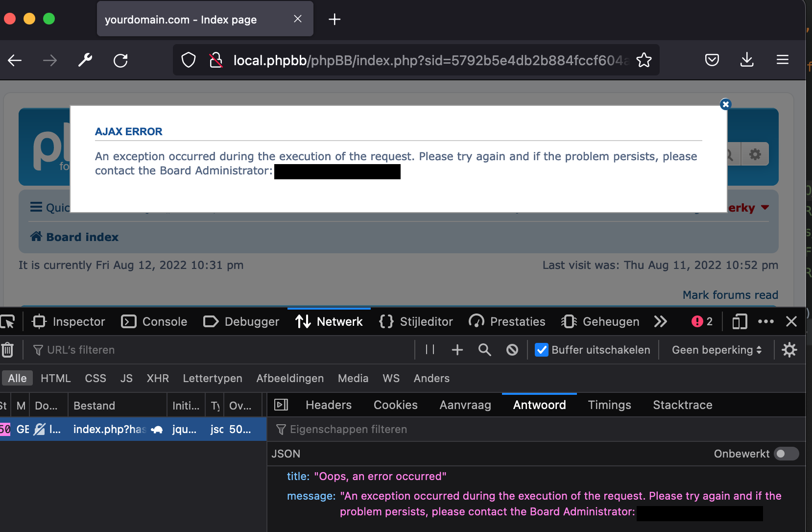Open the Headers tab of the request
The image size is (812, 532).
tap(328, 405)
